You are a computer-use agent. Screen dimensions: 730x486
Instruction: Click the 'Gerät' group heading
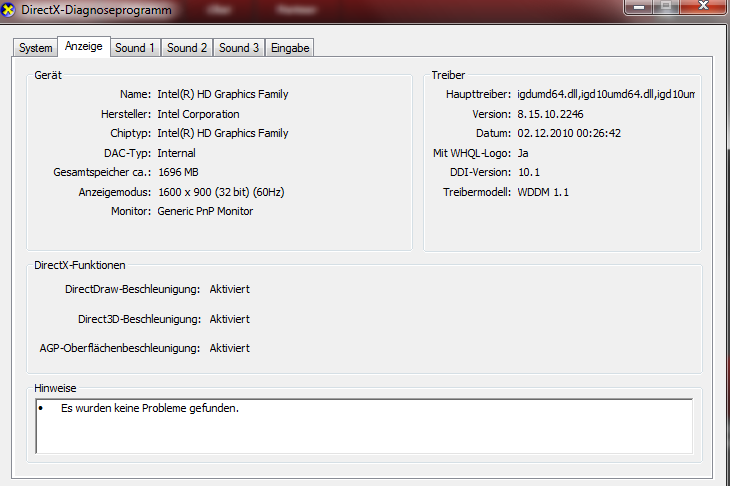point(48,75)
